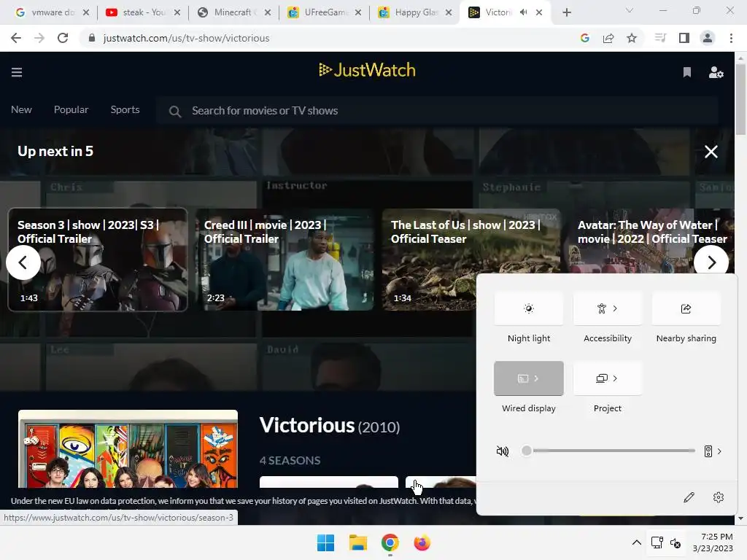
Task: Toggle Nearby sharing
Action: click(686, 308)
